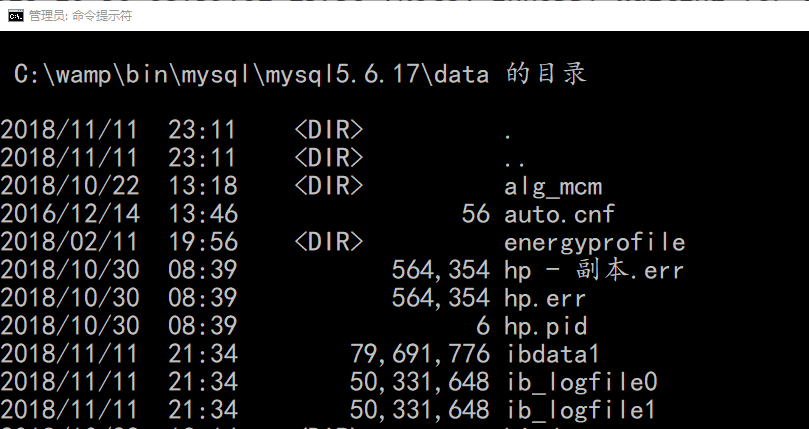Screen dimensions: 809x429
Task: Click the 2018/10/22 date on alg_mcm row
Action: [69, 186]
